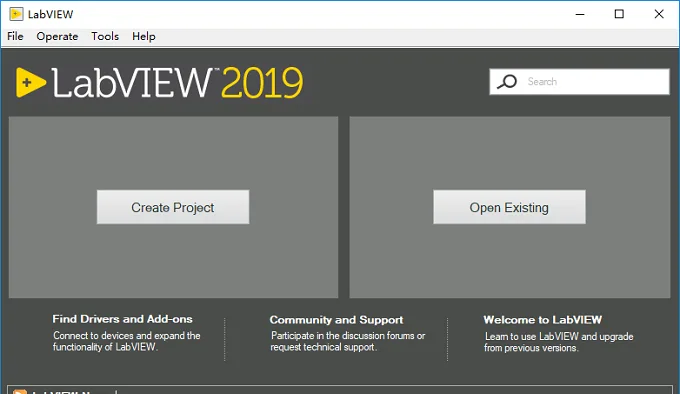Open the Operate menu

57,36
